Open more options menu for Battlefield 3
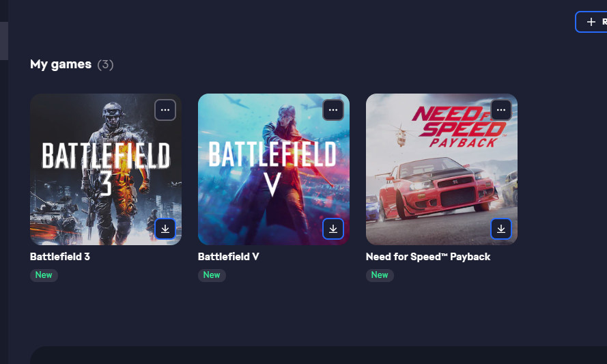 pyautogui.click(x=165, y=110)
